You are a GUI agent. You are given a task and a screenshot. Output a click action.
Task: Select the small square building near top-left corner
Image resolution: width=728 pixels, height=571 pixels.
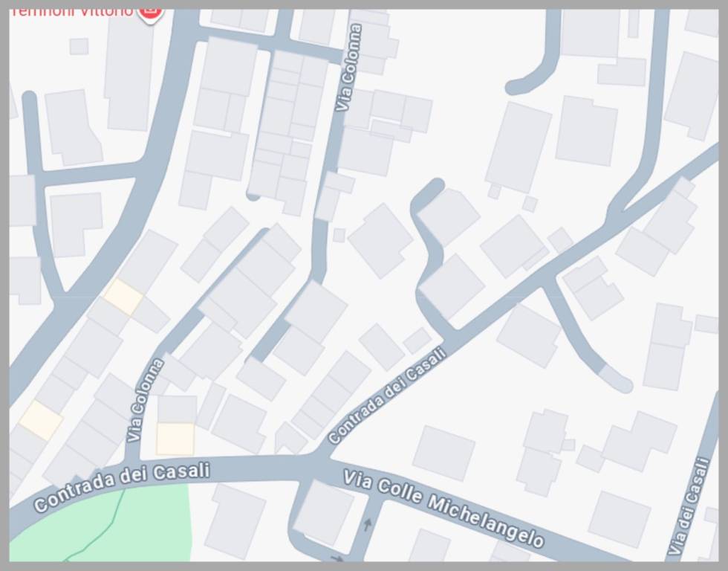point(79,46)
